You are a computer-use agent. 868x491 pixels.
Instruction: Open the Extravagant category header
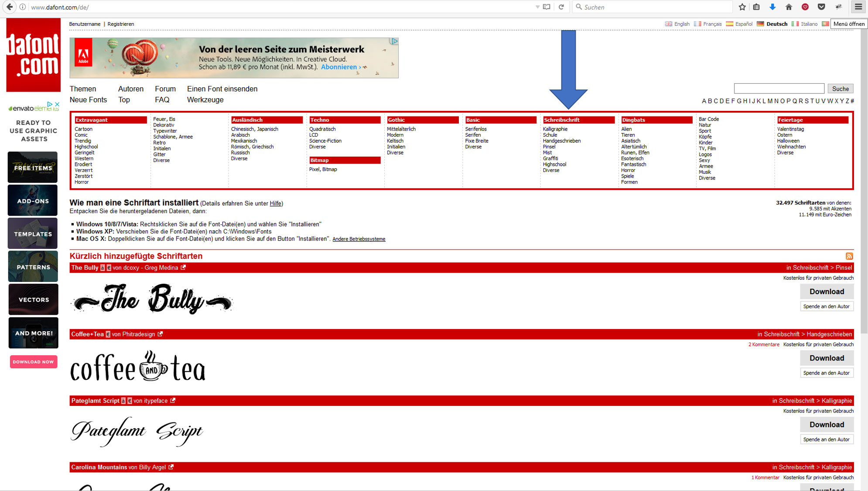pyautogui.click(x=110, y=120)
